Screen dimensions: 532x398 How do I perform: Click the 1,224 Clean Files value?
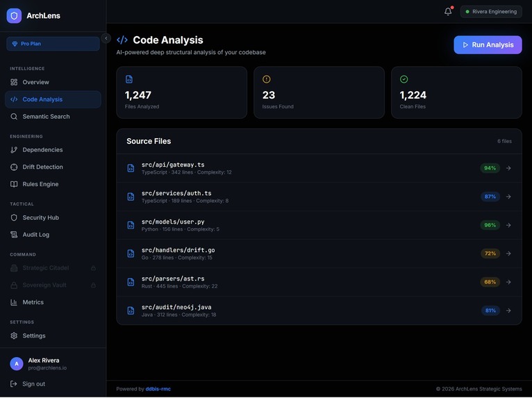(x=413, y=95)
